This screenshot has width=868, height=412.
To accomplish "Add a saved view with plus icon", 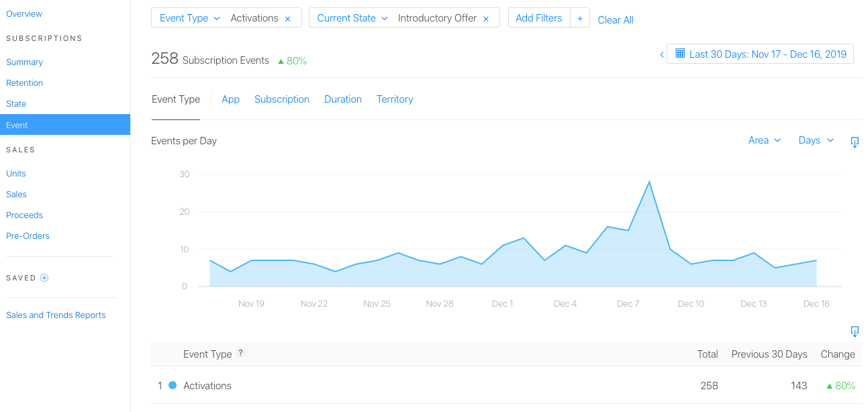I will tap(44, 278).
